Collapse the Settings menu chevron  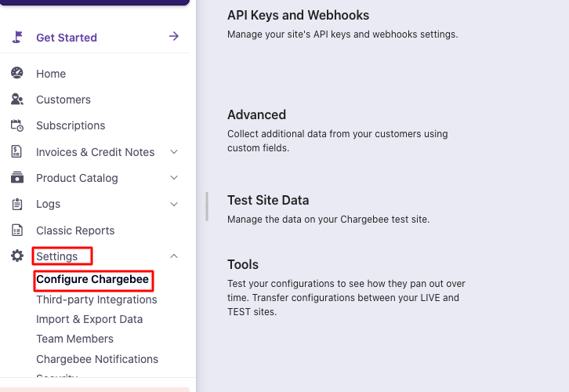tap(174, 256)
